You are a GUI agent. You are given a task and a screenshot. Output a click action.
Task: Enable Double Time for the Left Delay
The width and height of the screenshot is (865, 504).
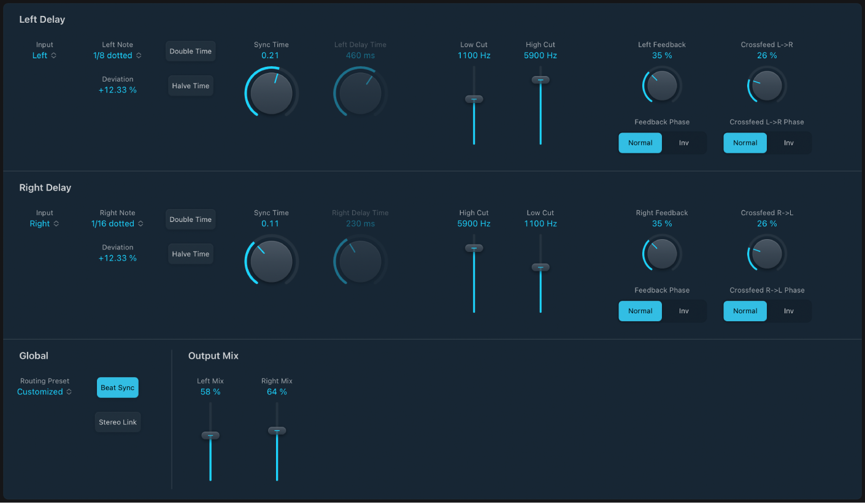coord(190,51)
